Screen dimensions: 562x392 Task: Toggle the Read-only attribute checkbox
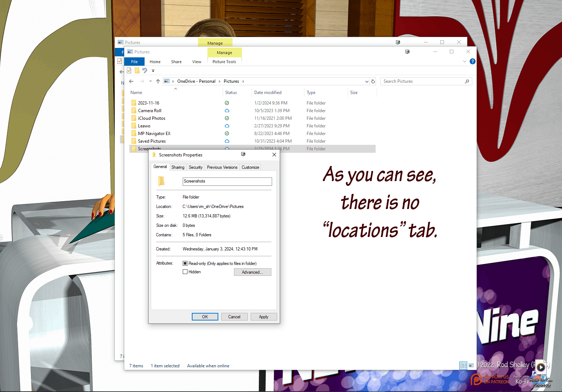[x=185, y=264]
